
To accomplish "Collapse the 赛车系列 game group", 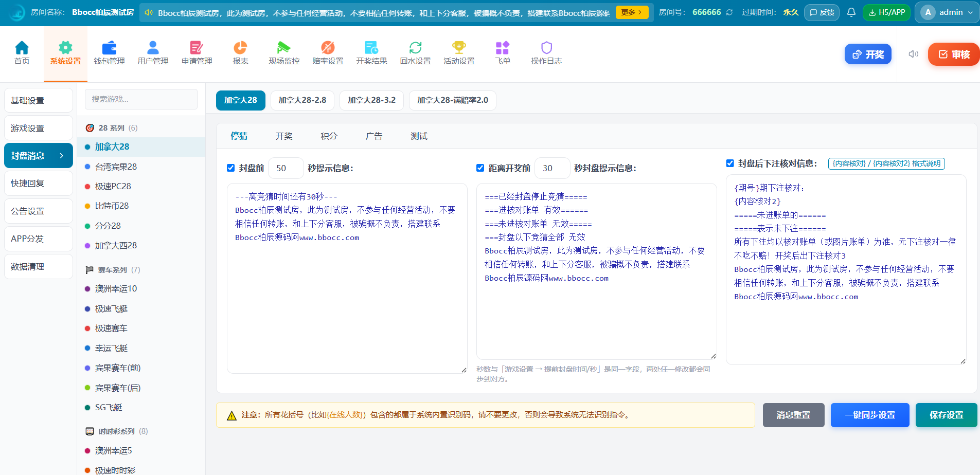I will 141,270.
